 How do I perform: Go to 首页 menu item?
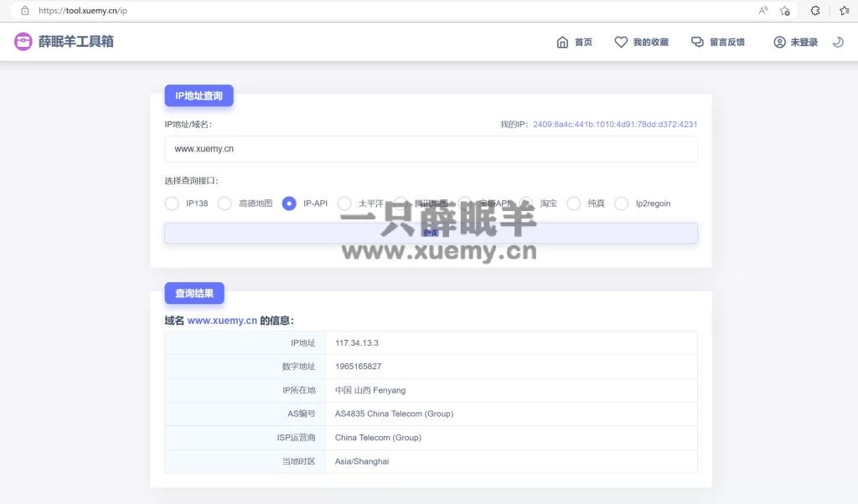pos(583,42)
